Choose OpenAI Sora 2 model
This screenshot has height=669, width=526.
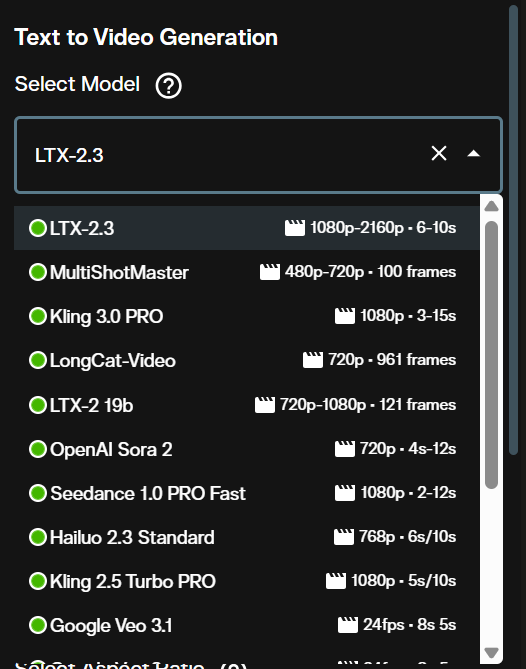(x=247, y=449)
